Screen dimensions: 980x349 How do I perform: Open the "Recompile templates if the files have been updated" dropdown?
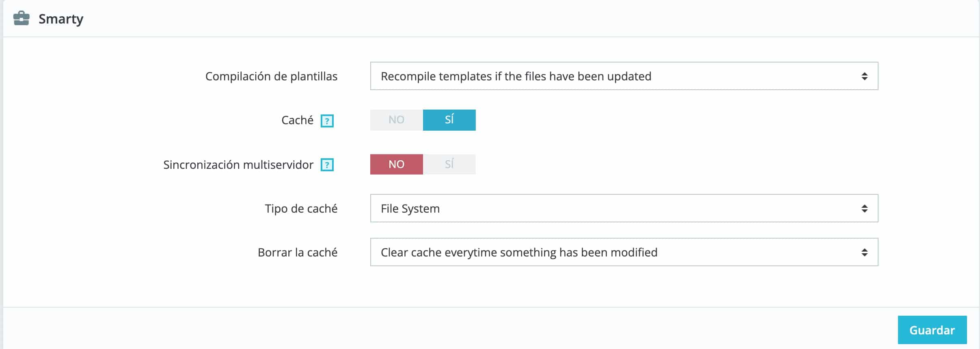click(624, 76)
